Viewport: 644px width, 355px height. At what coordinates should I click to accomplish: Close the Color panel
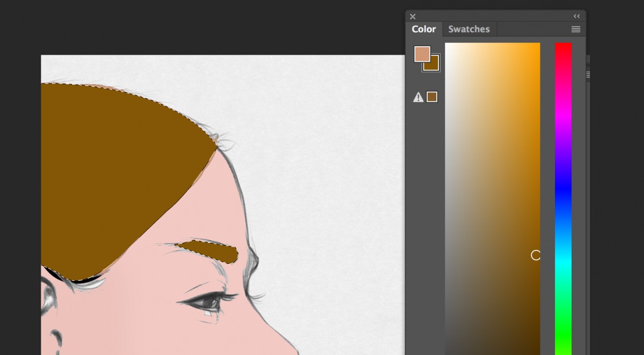coord(412,17)
